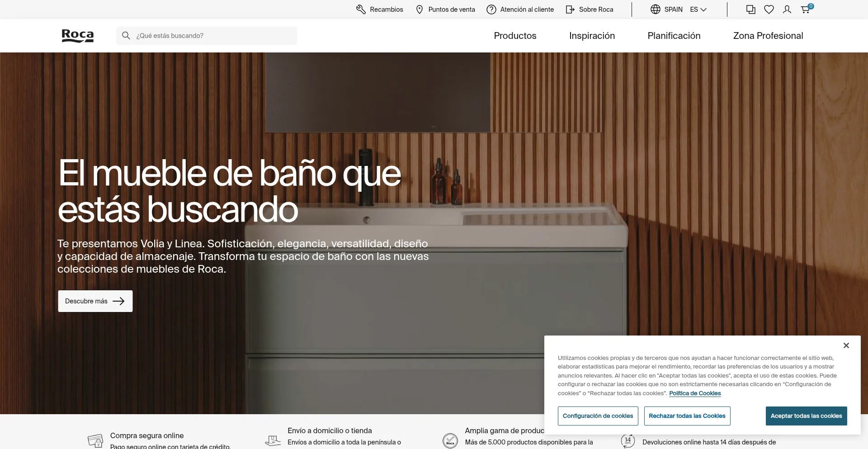Click the Envío a domicilio o tienda text
The width and height of the screenshot is (868, 449).
pyautogui.click(x=330, y=431)
